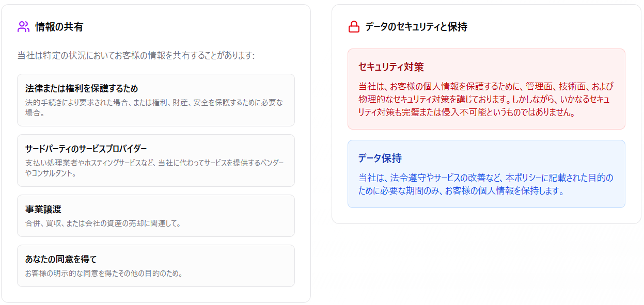Click the description about 支払い処理業者やホスティングサービス
Viewport: 644px width, 305px height.
[x=154, y=168]
